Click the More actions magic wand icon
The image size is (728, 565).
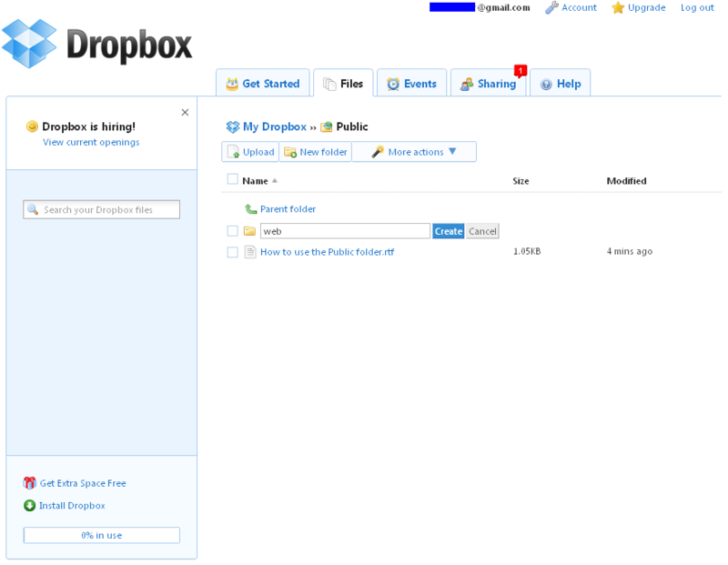point(378,151)
